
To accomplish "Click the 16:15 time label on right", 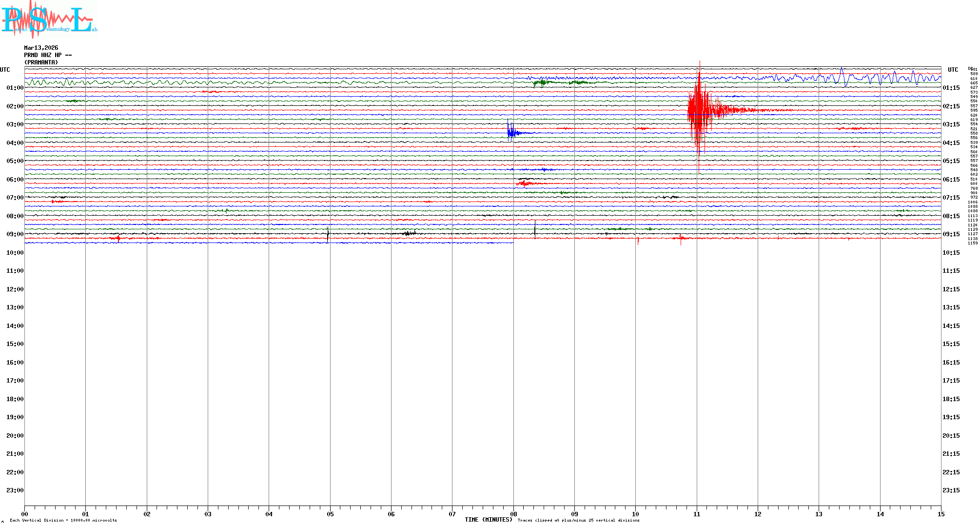I will [951, 363].
